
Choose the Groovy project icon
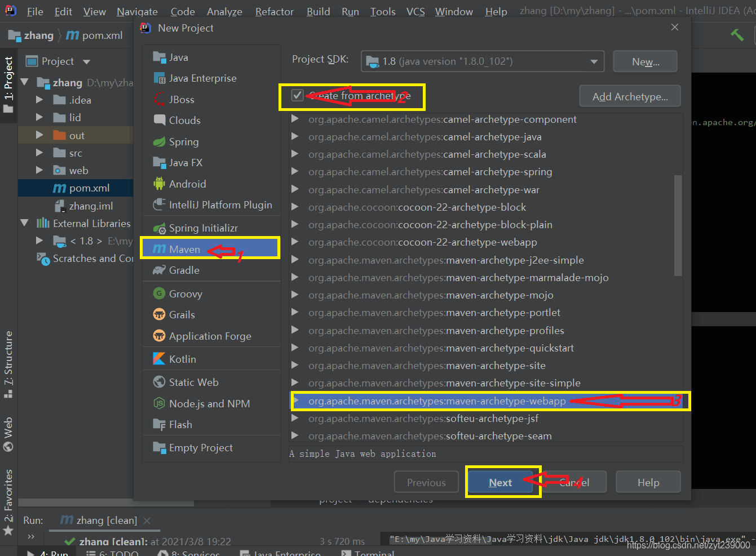160,294
